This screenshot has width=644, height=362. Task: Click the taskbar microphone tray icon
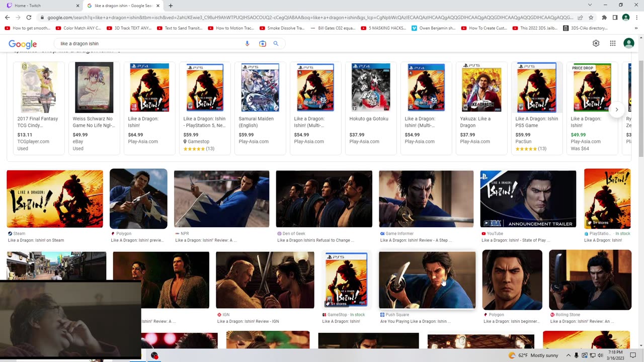pyautogui.click(x=577, y=355)
